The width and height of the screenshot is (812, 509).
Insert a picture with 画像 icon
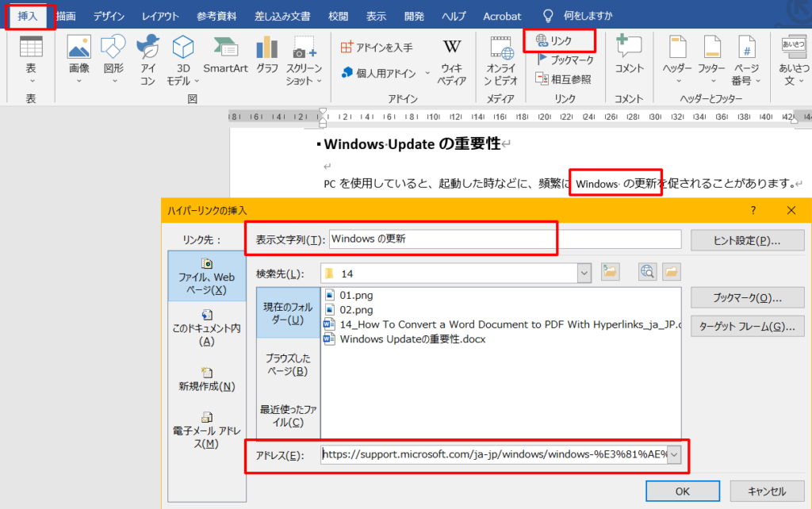[x=79, y=60]
